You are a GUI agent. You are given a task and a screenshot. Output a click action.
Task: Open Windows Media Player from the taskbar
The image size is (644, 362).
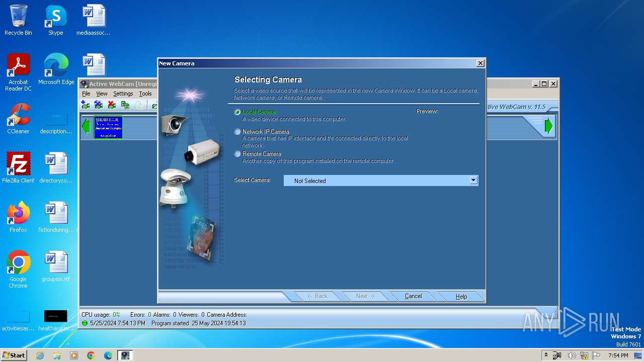[74, 355]
